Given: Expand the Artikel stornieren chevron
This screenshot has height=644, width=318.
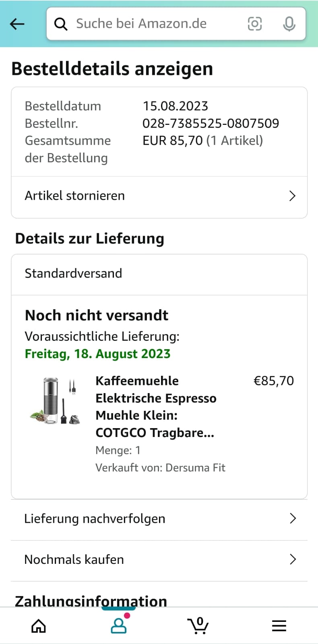Looking at the screenshot, I should pos(293,196).
